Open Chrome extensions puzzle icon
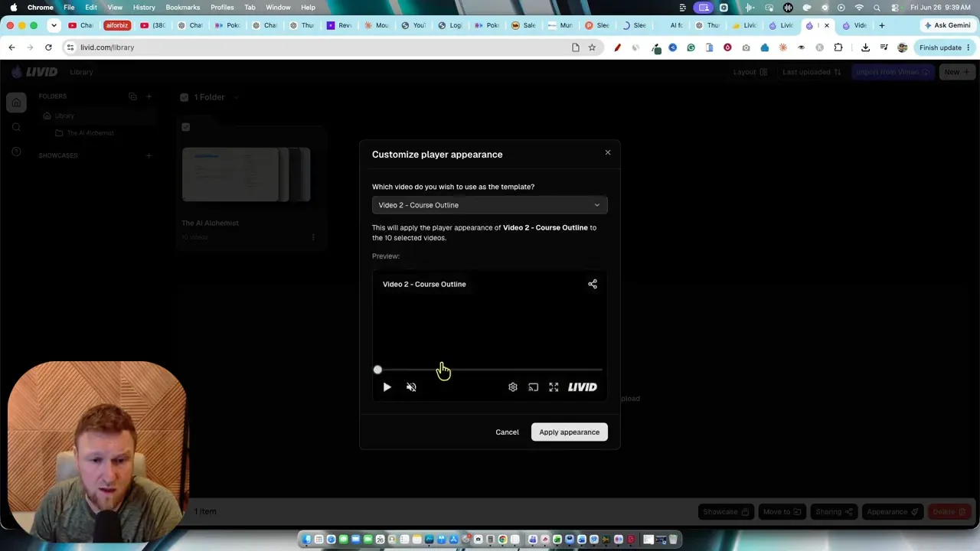The image size is (980, 551). 838,47
